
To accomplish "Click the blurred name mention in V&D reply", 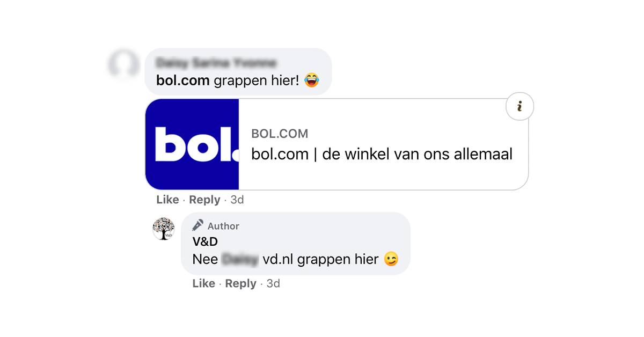I will (x=240, y=259).
